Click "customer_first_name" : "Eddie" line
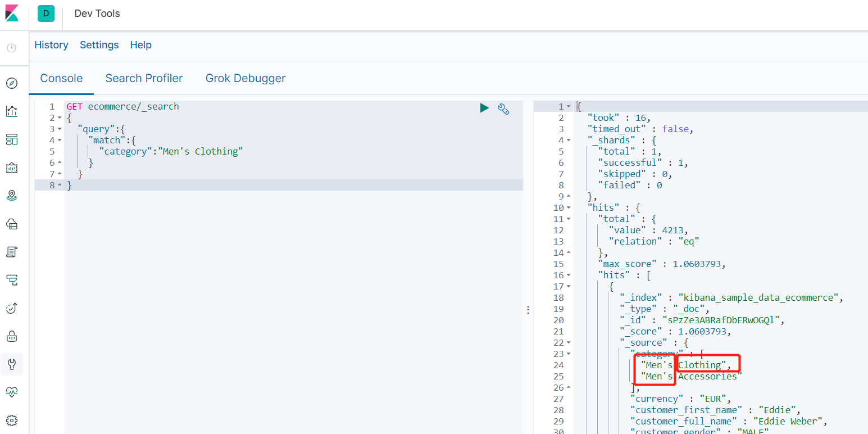 [x=715, y=410]
